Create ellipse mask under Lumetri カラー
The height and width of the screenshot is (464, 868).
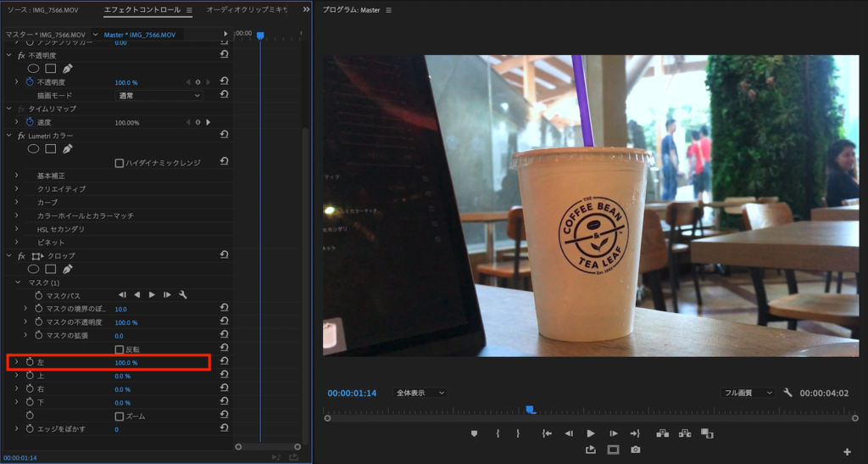(x=34, y=148)
